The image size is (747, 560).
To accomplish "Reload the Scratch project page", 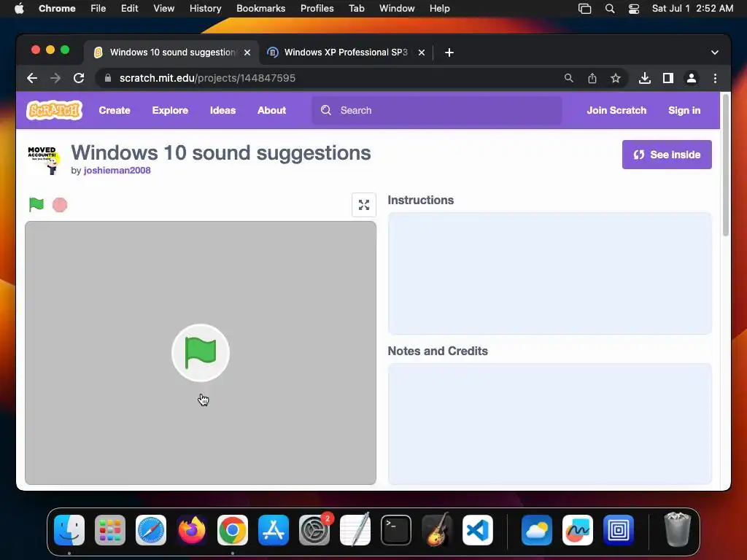I will pyautogui.click(x=79, y=78).
